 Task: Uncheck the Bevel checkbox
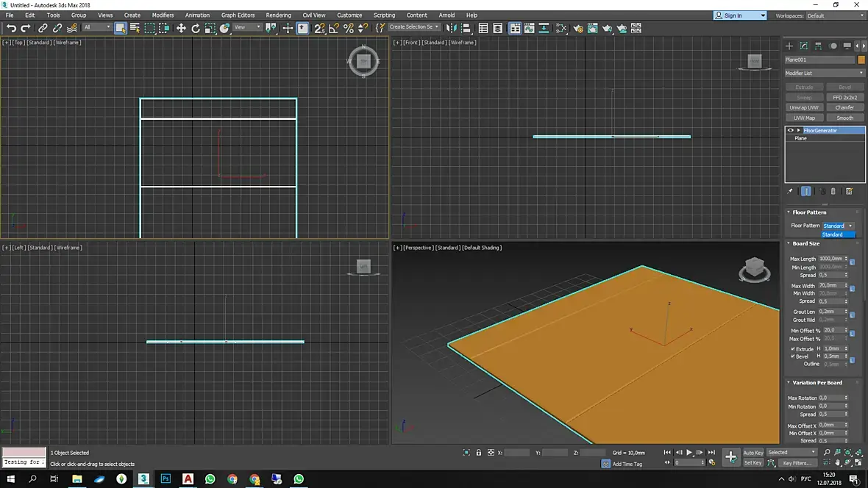(792, 356)
